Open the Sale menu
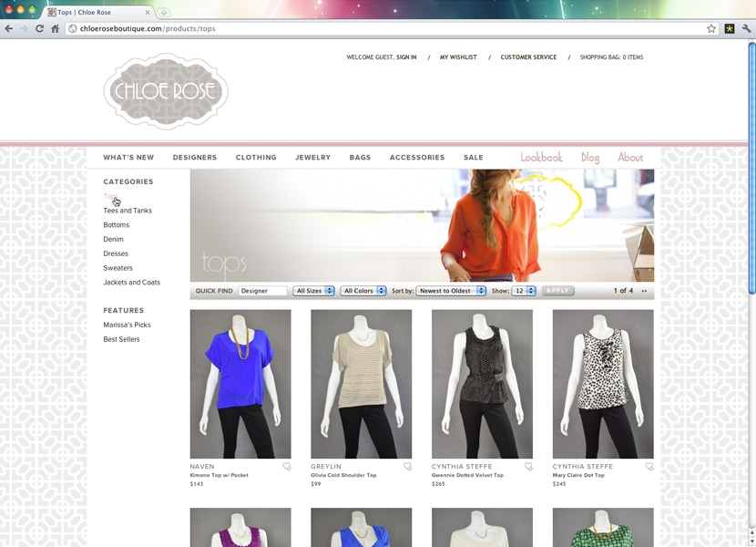The height and width of the screenshot is (547, 756). coord(474,158)
